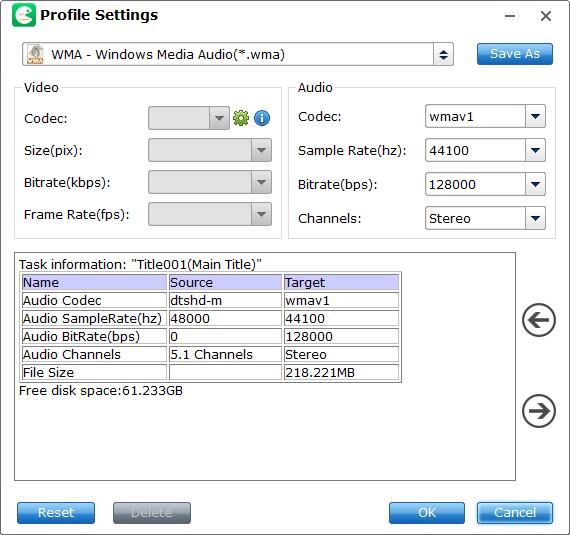Click the green app logo in title bar
Screen dimensions: 570x535
click(x=24, y=15)
